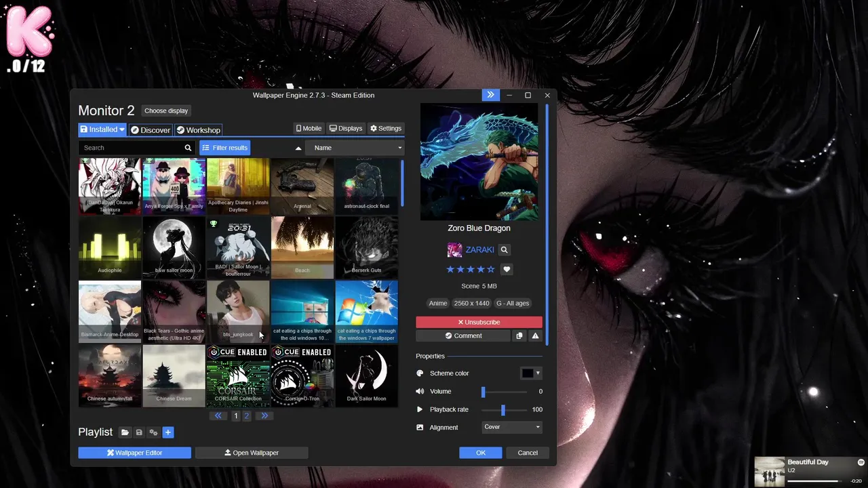Click Beautiful Day album art widget

[770, 472]
